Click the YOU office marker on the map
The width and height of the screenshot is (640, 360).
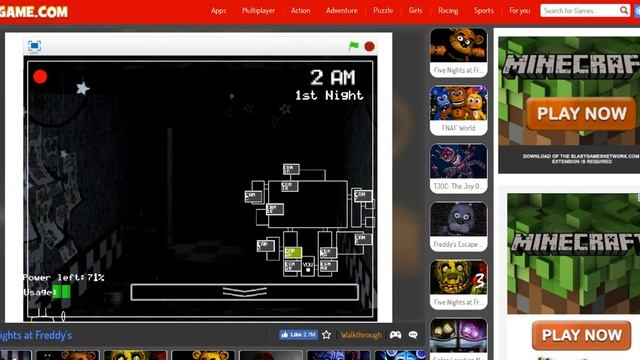308,267
